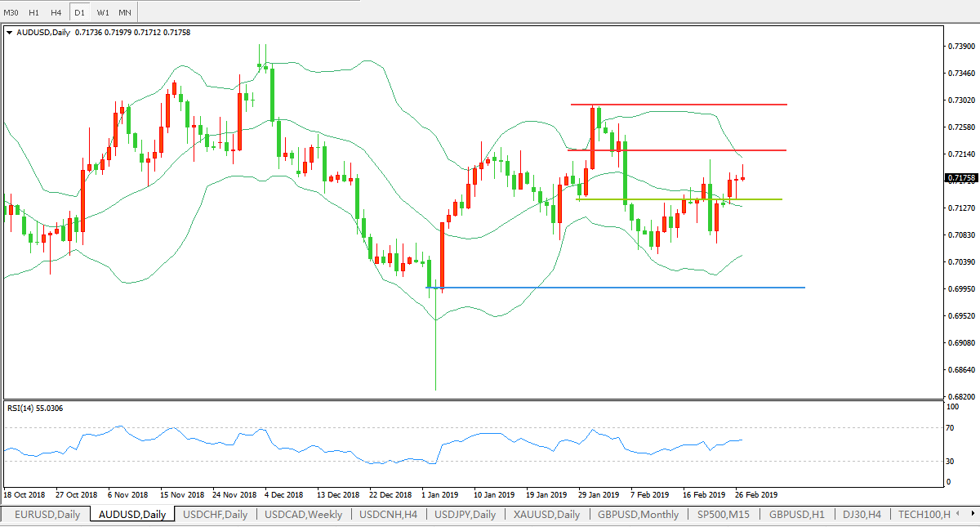Switch to USDCHF,Daily tab
980x527 pixels.
215,515
